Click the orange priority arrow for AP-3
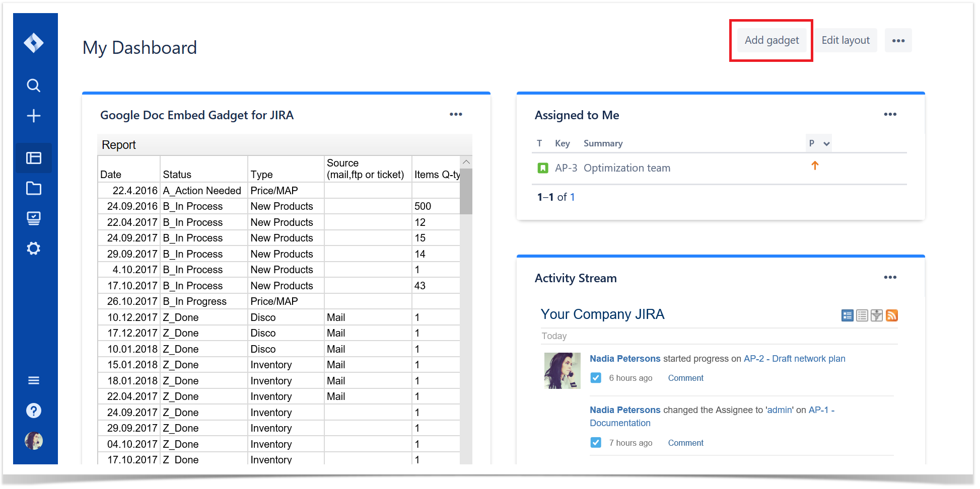Viewport: 980px width, 489px height. click(x=815, y=166)
